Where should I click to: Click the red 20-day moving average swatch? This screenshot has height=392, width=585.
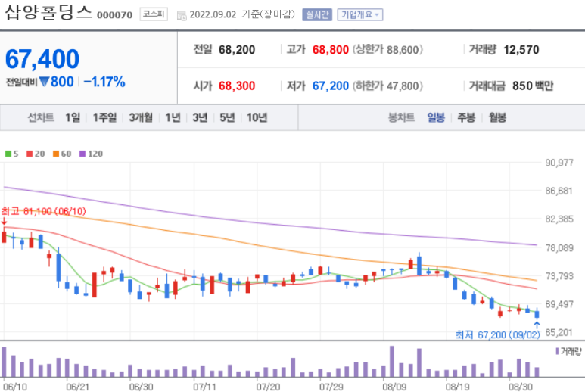pyautogui.click(x=30, y=154)
